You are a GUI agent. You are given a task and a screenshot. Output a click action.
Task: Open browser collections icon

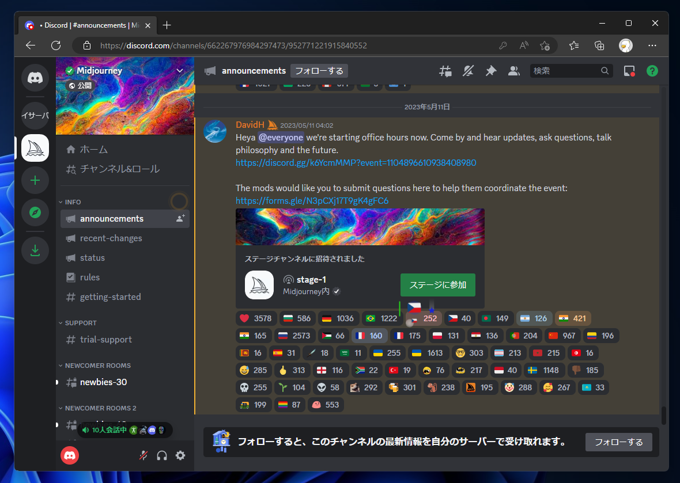coord(599,46)
